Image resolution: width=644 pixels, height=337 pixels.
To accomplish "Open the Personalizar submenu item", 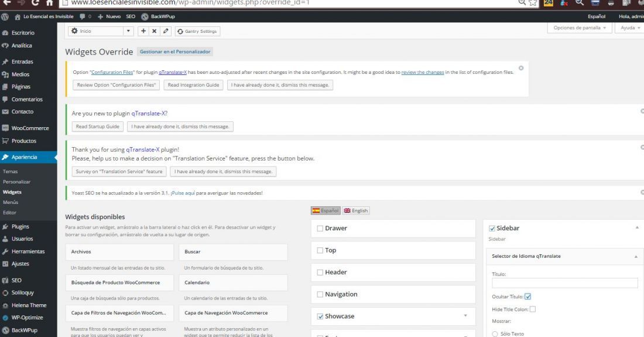I will click(16, 182).
